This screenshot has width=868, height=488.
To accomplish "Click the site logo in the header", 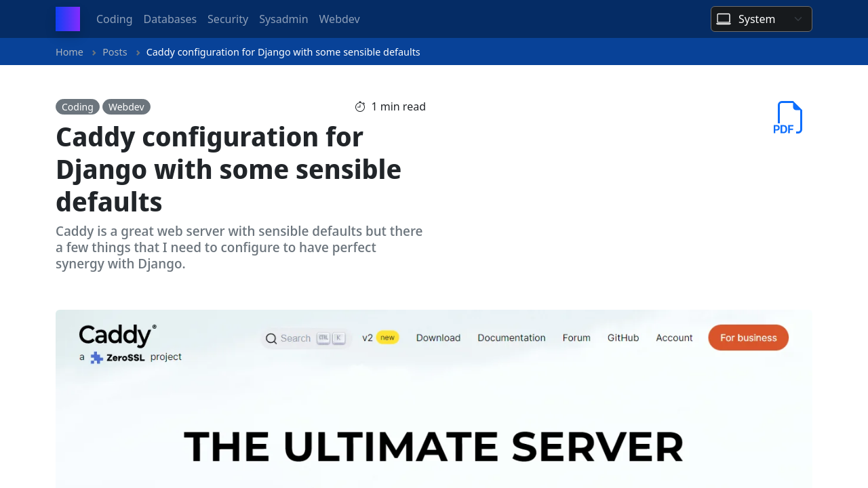I will [67, 19].
